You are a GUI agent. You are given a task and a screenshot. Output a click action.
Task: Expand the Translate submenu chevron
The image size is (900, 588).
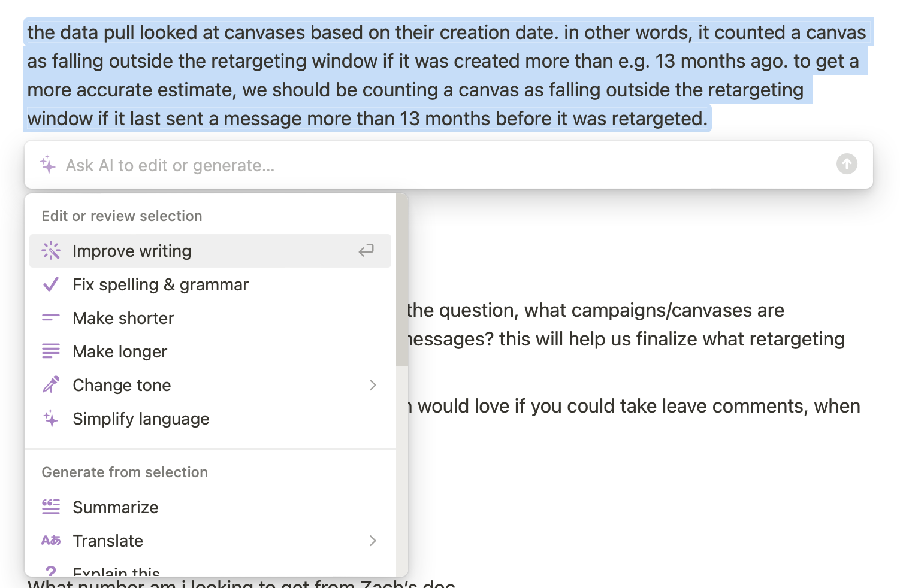[373, 541]
